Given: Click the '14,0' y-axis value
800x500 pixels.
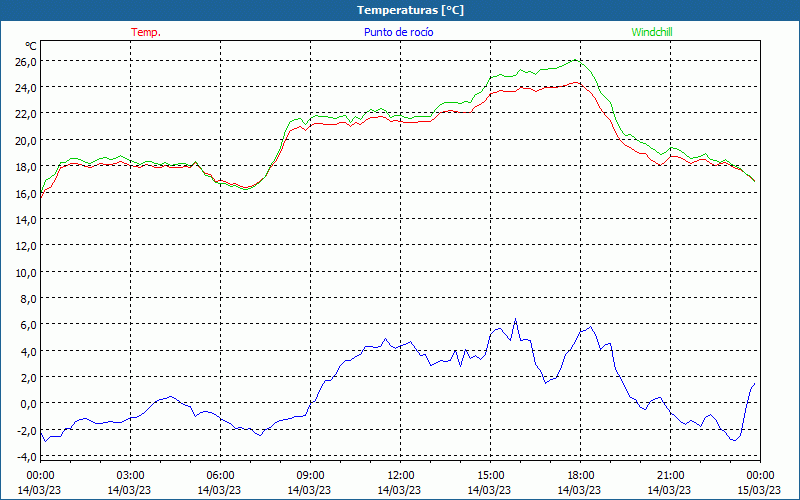Looking at the screenshot, I should [27, 220].
